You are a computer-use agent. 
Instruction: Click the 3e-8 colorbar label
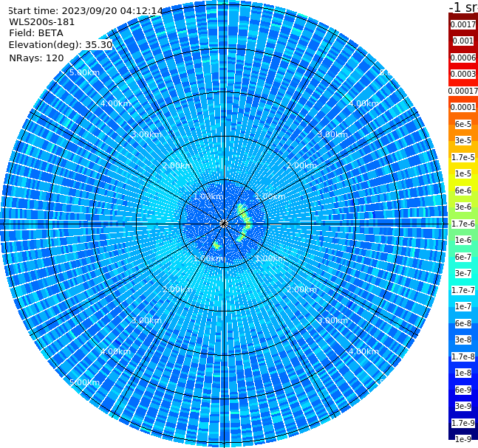click(463, 340)
